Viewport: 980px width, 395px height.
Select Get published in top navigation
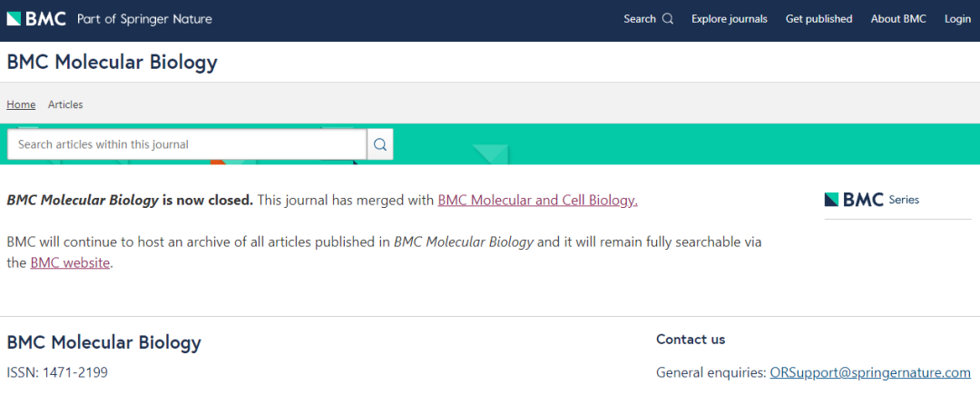(818, 19)
